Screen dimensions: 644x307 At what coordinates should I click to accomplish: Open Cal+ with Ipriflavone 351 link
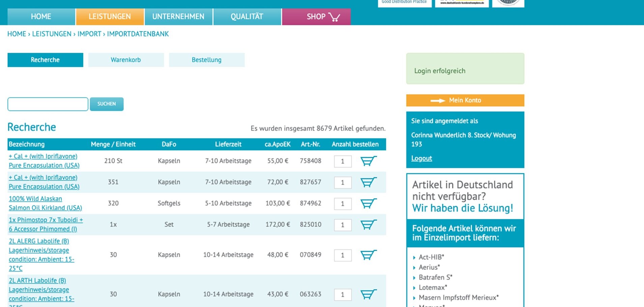click(x=44, y=182)
